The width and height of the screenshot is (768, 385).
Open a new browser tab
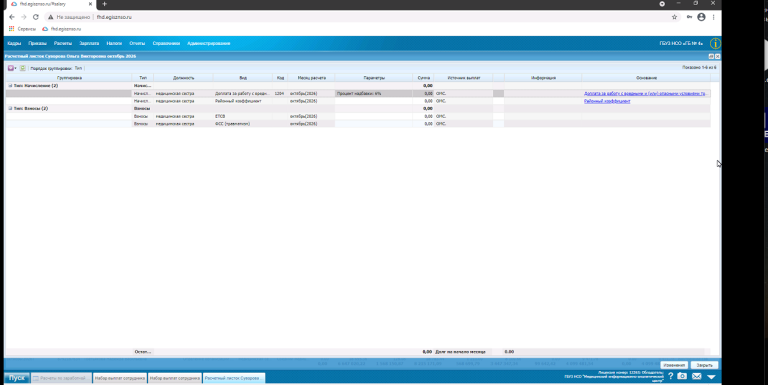(x=104, y=4)
